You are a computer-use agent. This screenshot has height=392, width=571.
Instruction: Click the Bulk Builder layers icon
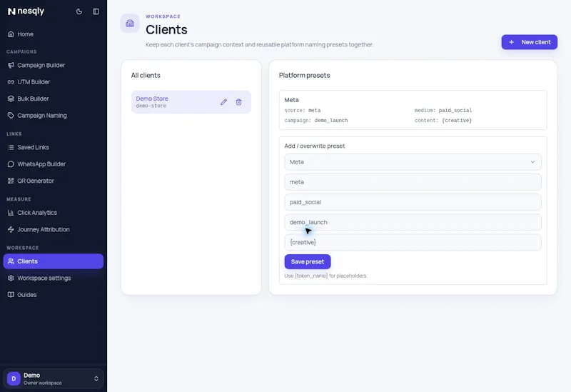click(11, 99)
